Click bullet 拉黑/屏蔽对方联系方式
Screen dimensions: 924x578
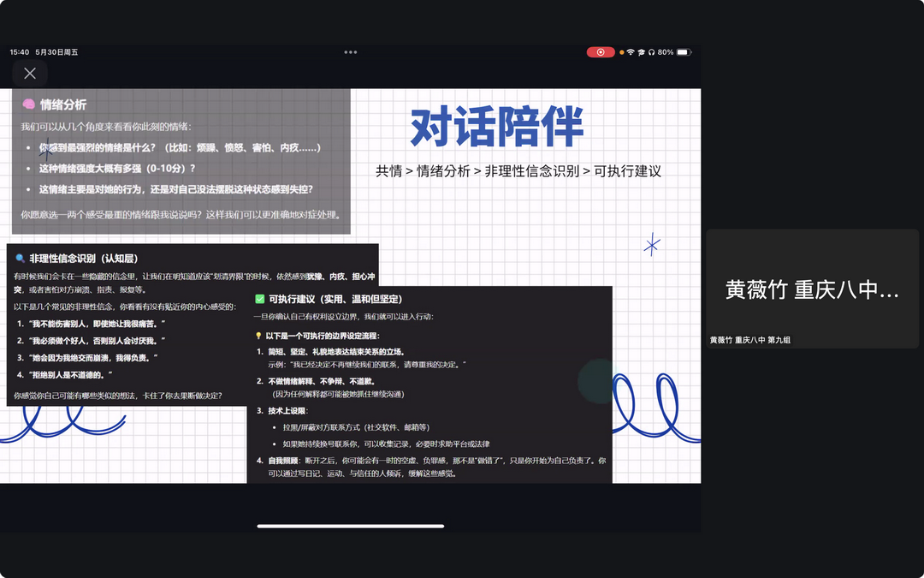tap(356, 427)
